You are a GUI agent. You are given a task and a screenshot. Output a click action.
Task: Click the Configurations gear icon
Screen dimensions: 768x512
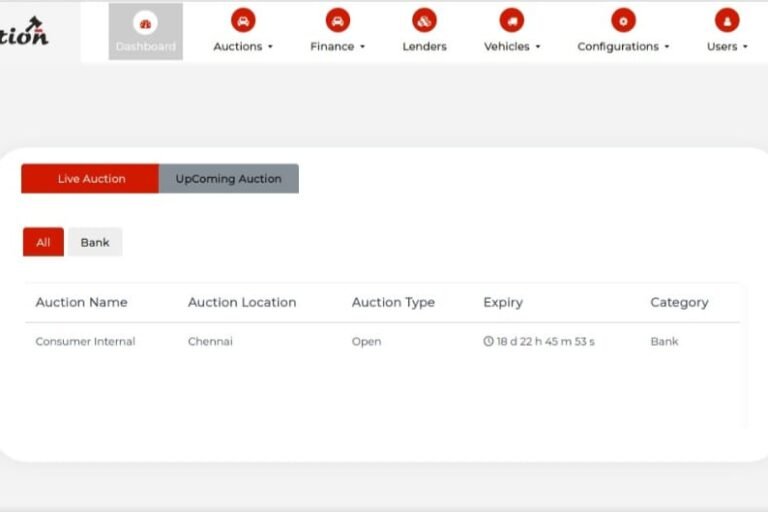point(623,20)
